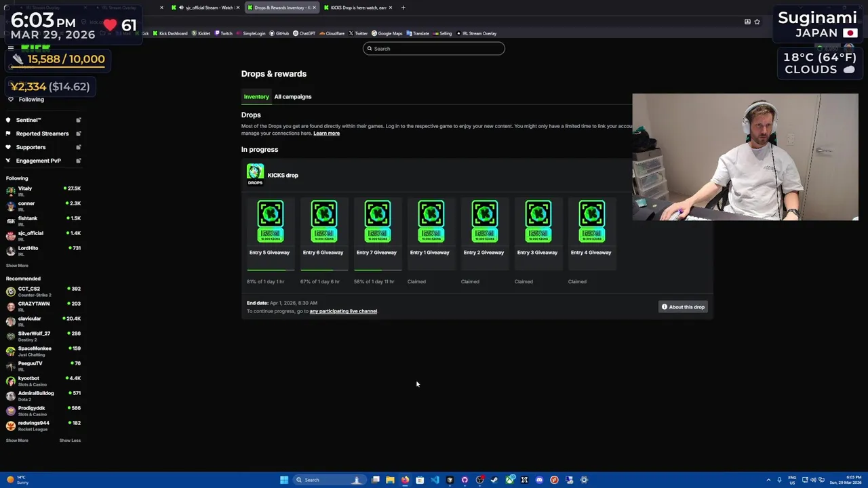Open Supporters external link icon
Viewport: 868px width, 488px height.
78,147
